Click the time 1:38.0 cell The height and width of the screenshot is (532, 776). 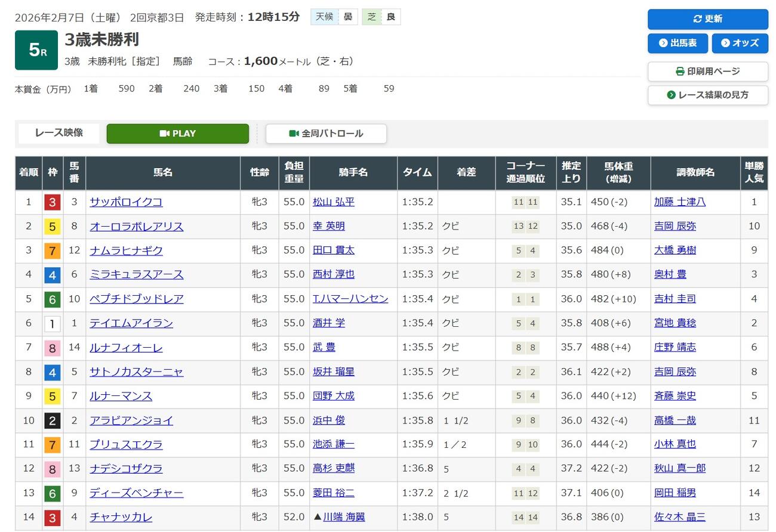pyautogui.click(x=418, y=518)
